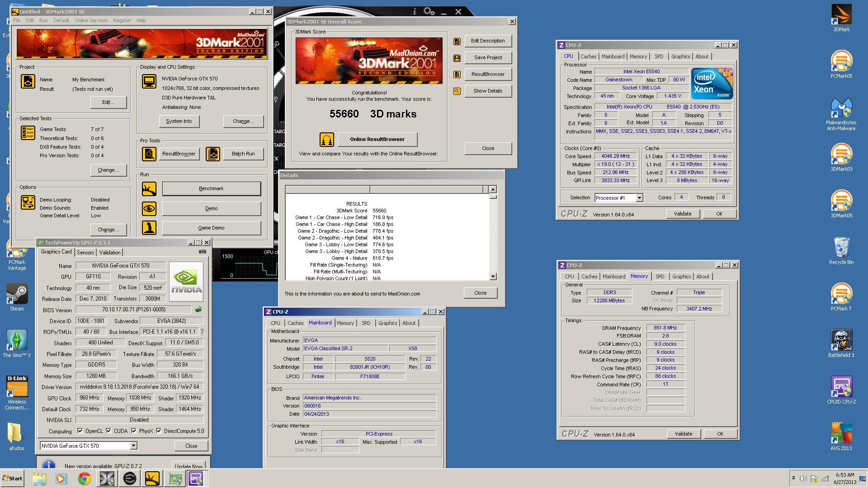868x488 pixels.
Task: Click the Save Project disk icon
Action: click(457, 58)
